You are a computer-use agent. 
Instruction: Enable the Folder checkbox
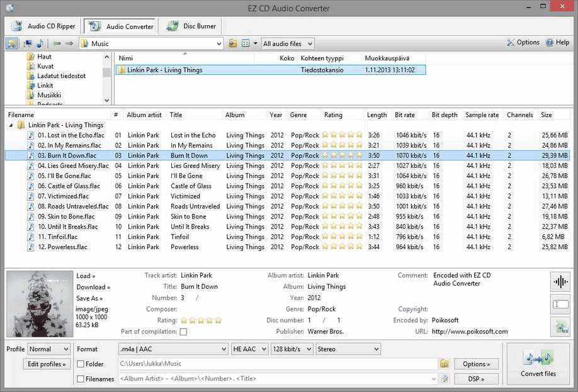(81, 364)
